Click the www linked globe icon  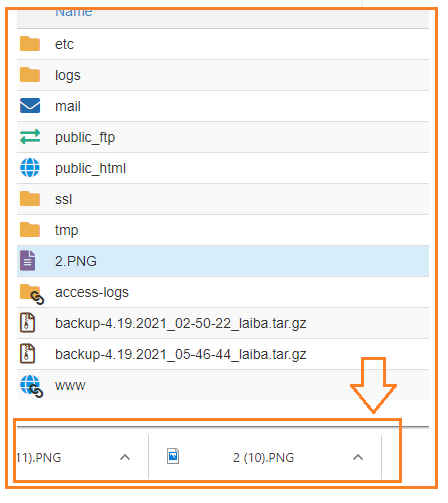[32, 387]
